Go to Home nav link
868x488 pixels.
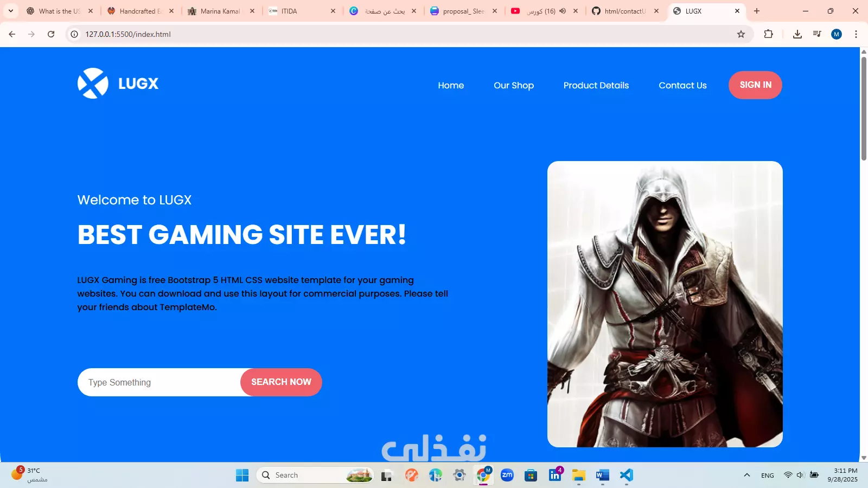click(x=451, y=86)
